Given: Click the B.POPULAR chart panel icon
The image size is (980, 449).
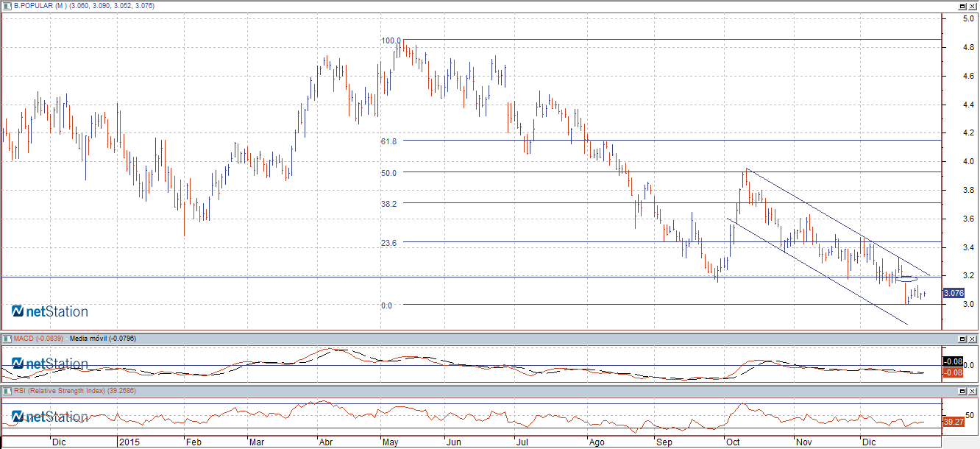Looking at the screenshot, I should (7, 5).
